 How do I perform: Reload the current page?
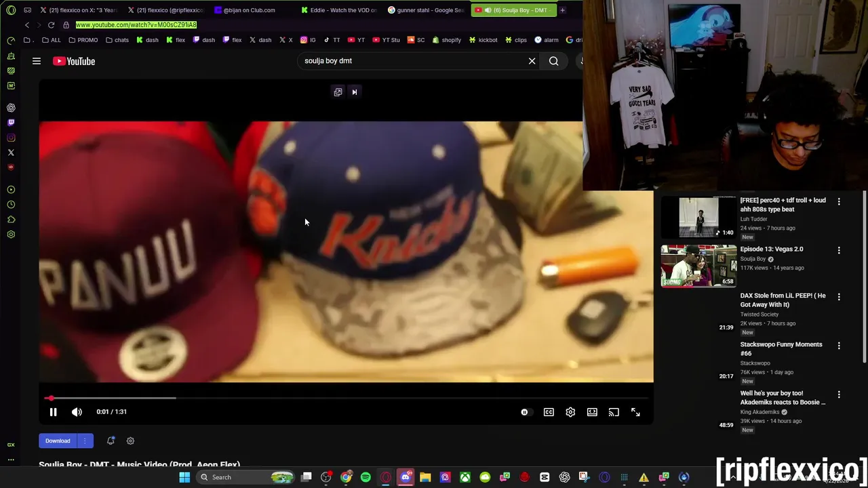51,25
